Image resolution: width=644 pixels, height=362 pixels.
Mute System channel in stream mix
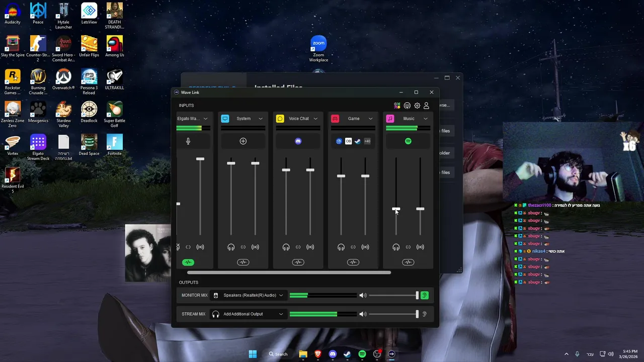(255, 247)
